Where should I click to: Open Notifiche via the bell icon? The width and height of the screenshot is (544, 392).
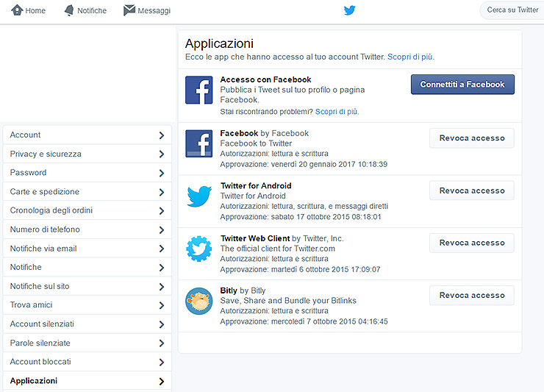tap(69, 10)
